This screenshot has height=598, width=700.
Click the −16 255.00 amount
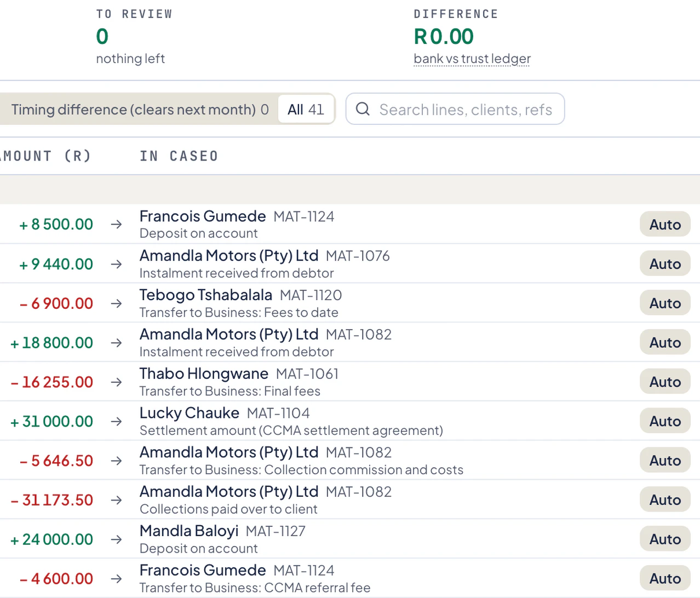coord(51,382)
